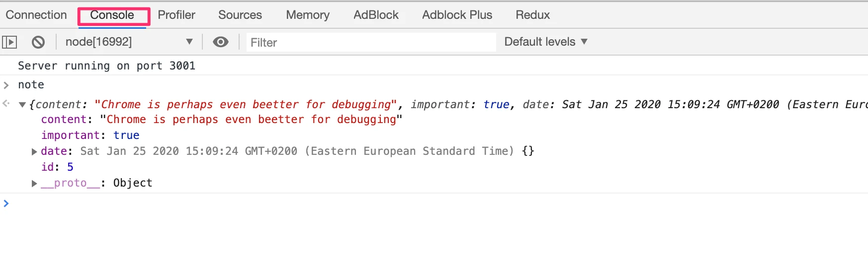
Task: Open live expression with the eye icon
Action: point(221,42)
